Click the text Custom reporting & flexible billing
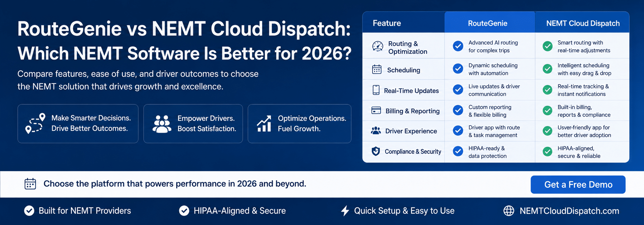 pyautogui.click(x=490, y=111)
